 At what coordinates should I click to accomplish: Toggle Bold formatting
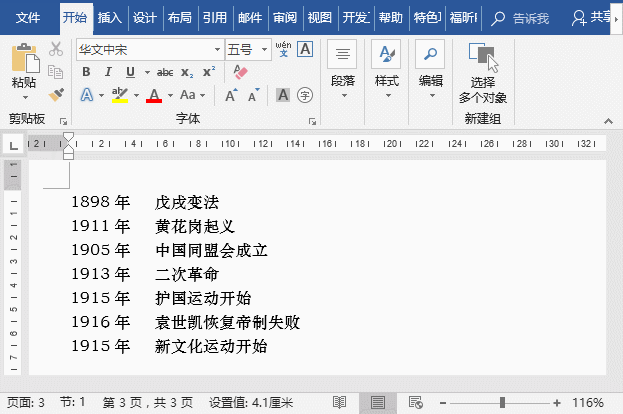tap(86, 72)
